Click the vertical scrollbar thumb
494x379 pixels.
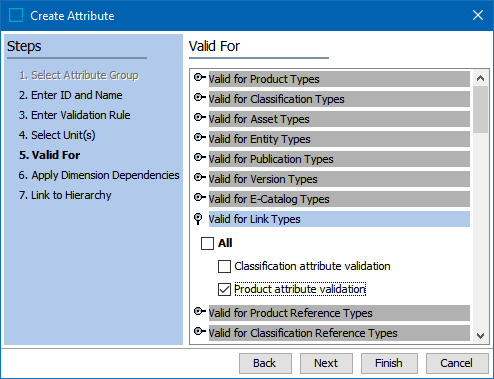(480, 109)
